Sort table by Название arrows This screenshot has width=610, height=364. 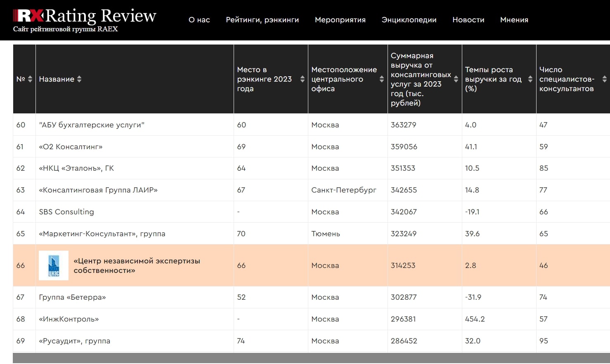click(79, 79)
